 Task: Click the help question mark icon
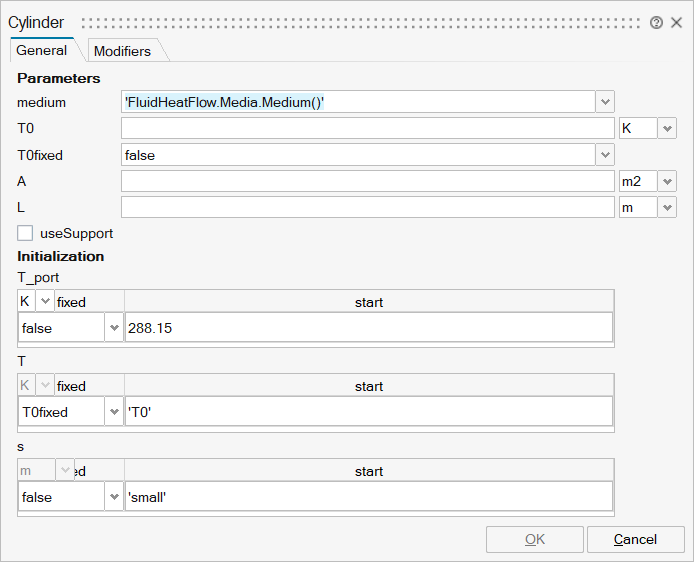click(656, 22)
